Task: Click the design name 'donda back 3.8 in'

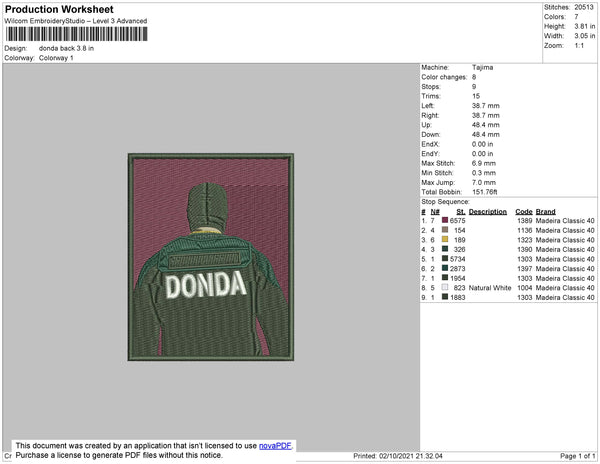Action: [x=66, y=48]
